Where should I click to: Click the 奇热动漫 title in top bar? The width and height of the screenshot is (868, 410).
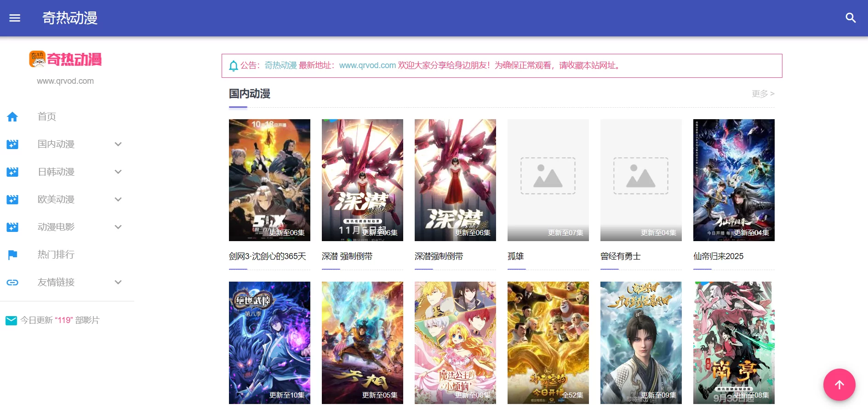point(70,18)
